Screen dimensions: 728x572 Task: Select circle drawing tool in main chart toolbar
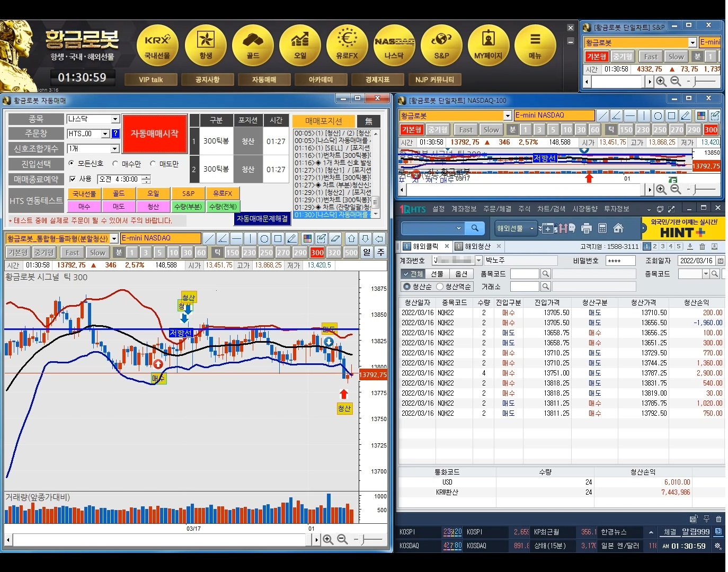click(264, 238)
